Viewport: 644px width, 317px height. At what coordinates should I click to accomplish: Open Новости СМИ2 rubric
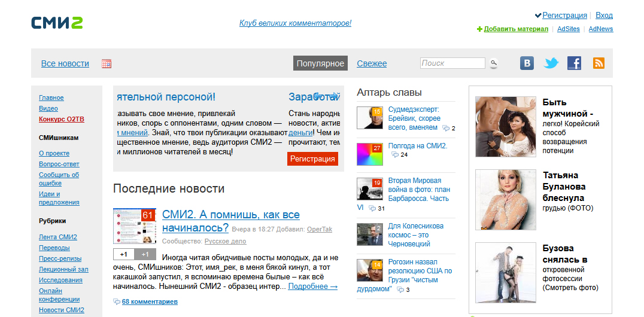62,310
